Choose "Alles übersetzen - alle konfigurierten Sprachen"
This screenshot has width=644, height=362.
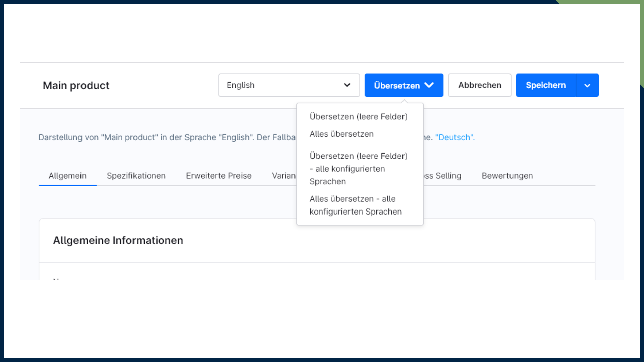point(356,205)
